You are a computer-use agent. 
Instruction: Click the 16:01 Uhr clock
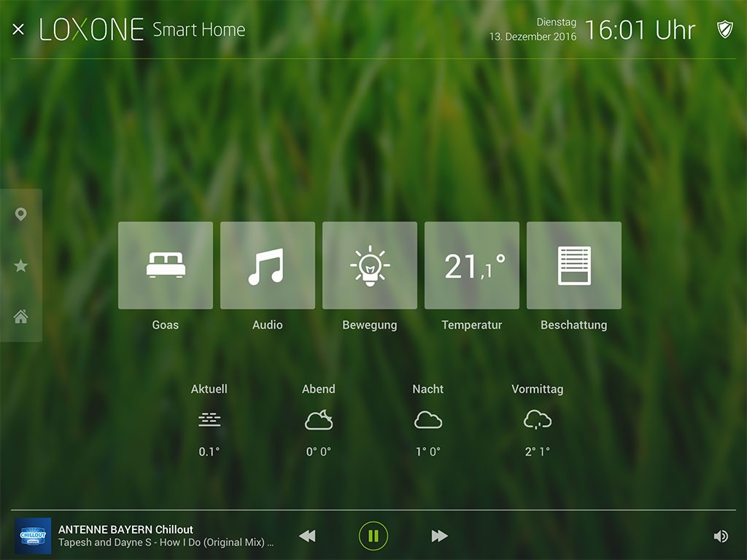click(x=640, y=30)
